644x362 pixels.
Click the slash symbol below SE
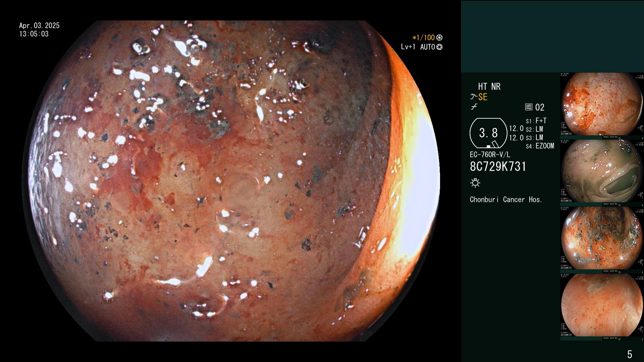pos(474,107)
